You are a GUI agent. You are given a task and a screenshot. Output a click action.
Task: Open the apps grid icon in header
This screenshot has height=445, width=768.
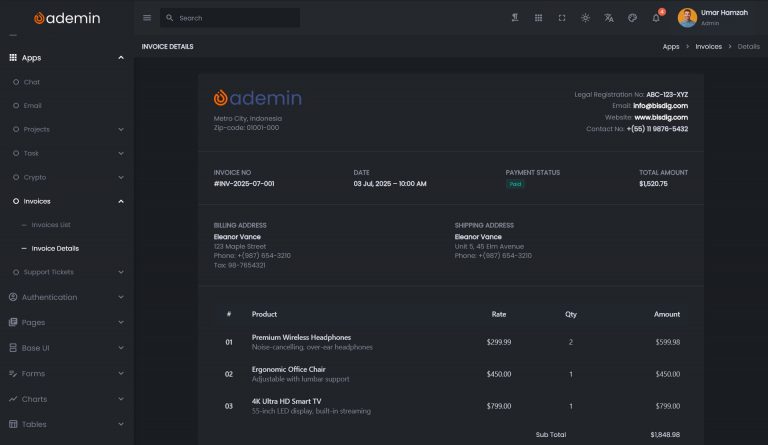pyautogui.click(x=538, y=18)
